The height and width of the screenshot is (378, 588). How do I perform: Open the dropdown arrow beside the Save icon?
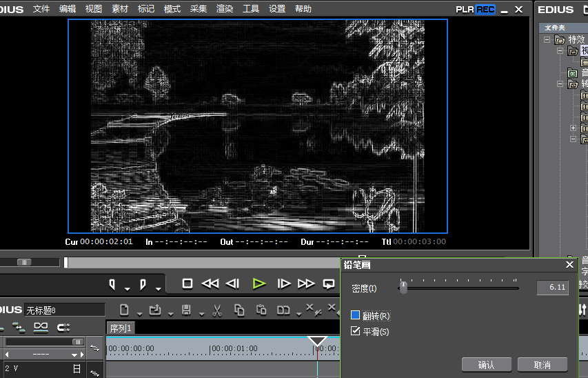[x=202, y=314]
